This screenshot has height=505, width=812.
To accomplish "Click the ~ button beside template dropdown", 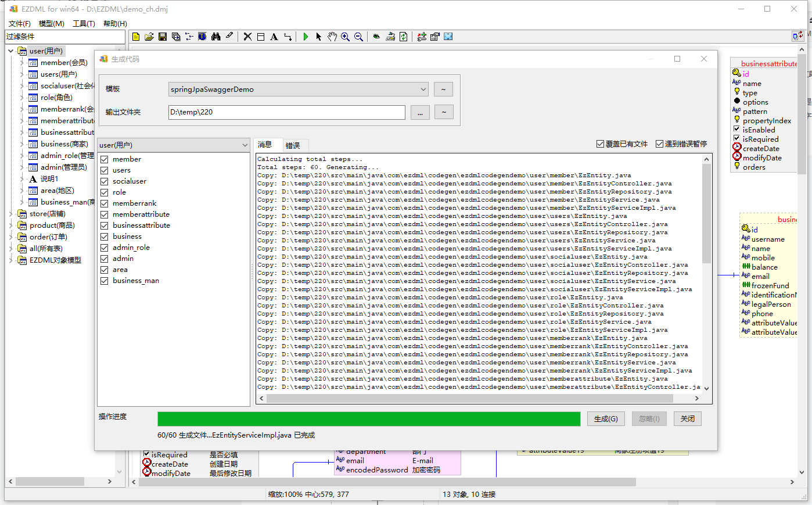I will coord(443,89).
